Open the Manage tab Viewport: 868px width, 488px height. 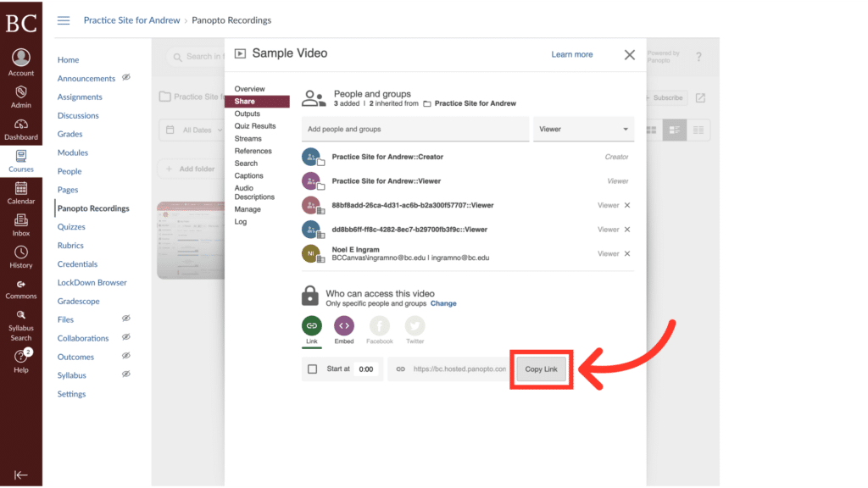coord(247,210)
